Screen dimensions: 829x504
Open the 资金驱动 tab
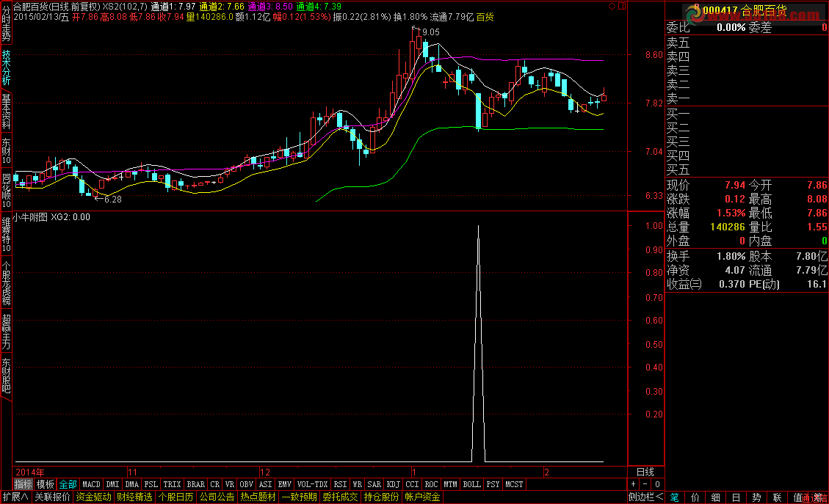tap(93, 497)
